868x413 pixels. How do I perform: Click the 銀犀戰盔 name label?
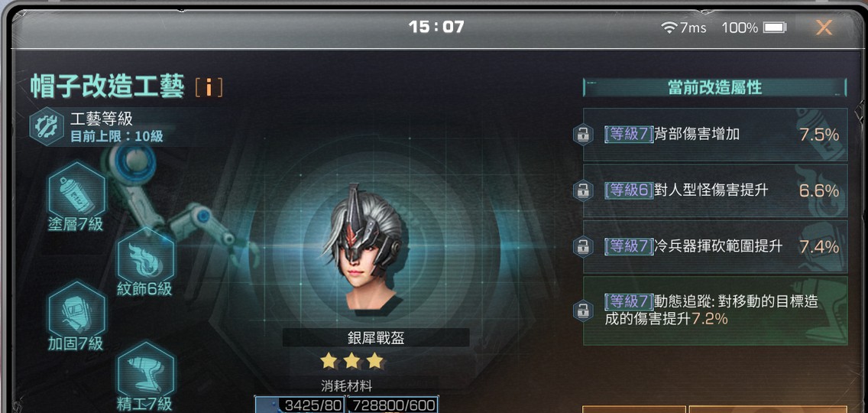click(x=376, y=337)
